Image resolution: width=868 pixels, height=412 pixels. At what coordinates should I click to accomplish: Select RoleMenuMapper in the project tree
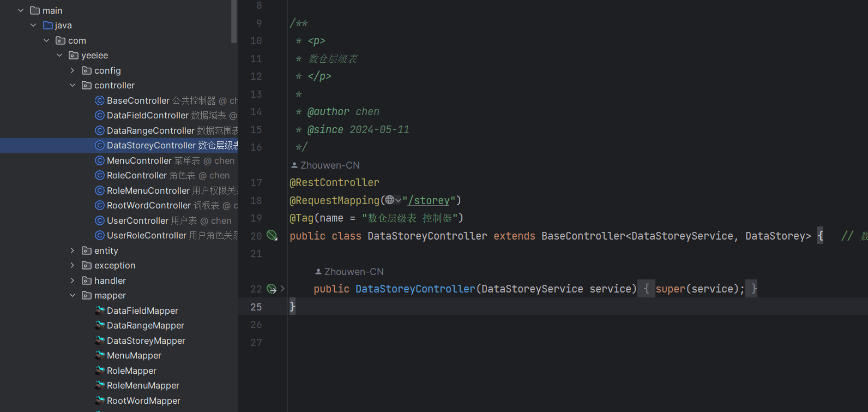[143, 385]
